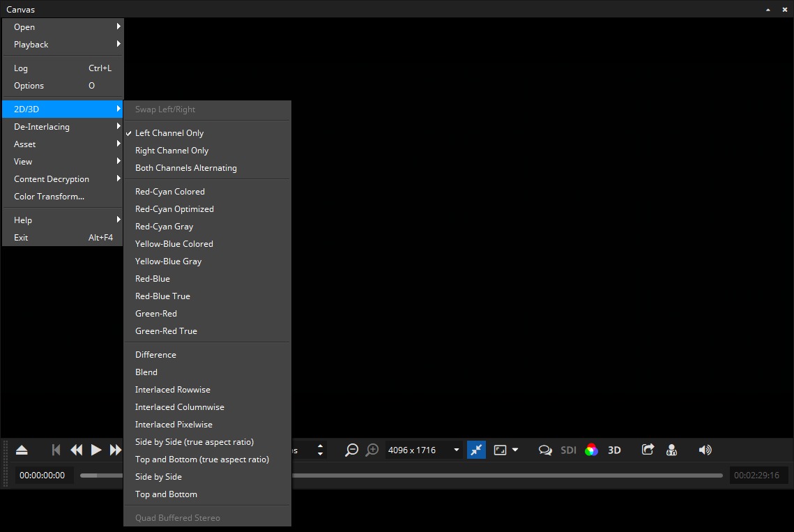This screenshot has height=532, width=794.
Task: Open the speech bubbles subtitles icon
Action: pos(545,450)
